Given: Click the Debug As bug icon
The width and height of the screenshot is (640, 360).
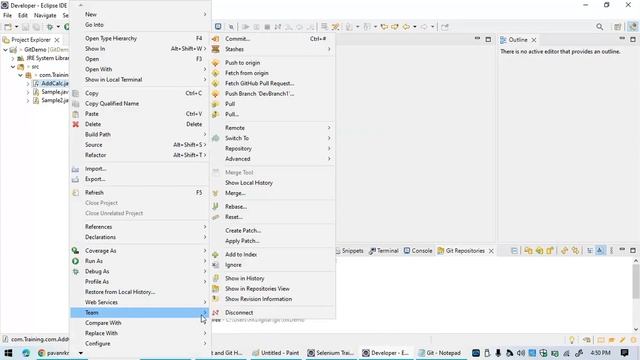Looking at the screenshot, I should 76,271.
